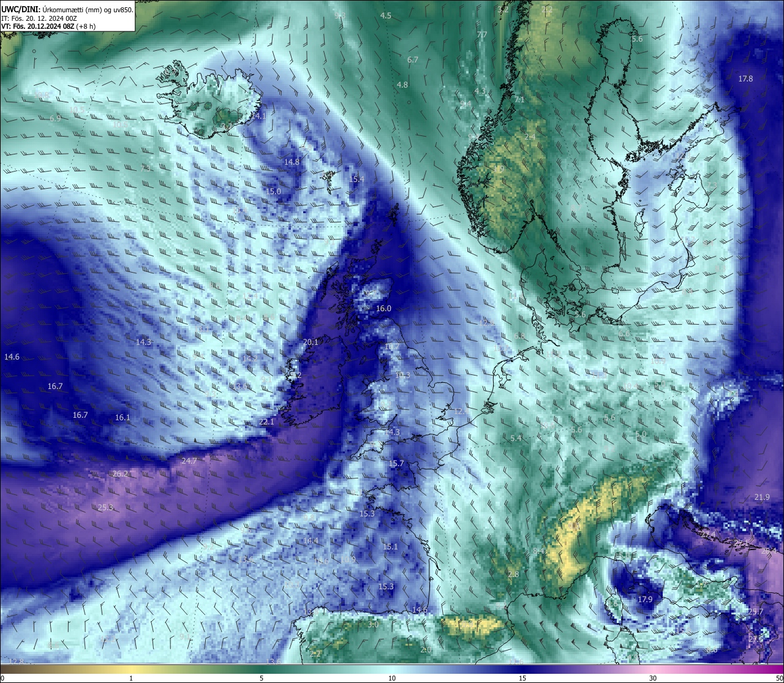Click the 'VT: Fös. 20.12.2024 08Z (+8 h)' line
This screenshot has height=683, width=784.
pos(48,26)
